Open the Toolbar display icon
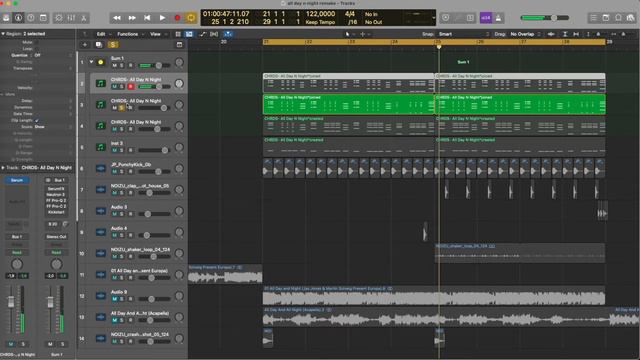This screenshot has height=360, width=640. point(43,18)
